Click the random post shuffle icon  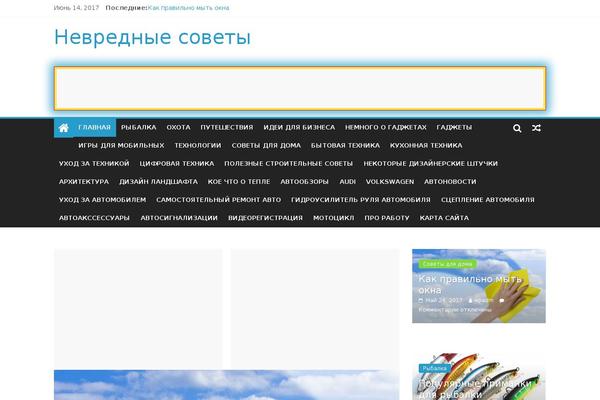pyautogui.click(x=536, y=128)
